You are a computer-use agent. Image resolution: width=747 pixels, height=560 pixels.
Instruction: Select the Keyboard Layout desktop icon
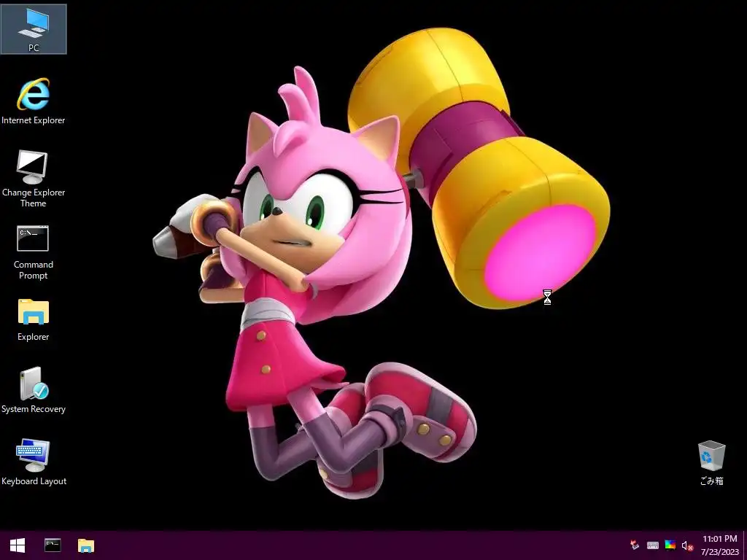point(34,462)
